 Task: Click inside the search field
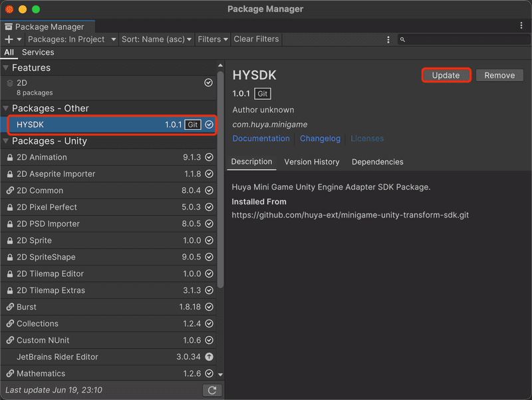tap(459, 39)
